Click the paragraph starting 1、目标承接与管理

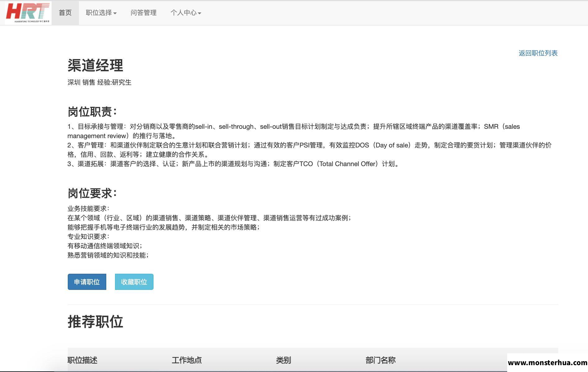coord(294,131)
